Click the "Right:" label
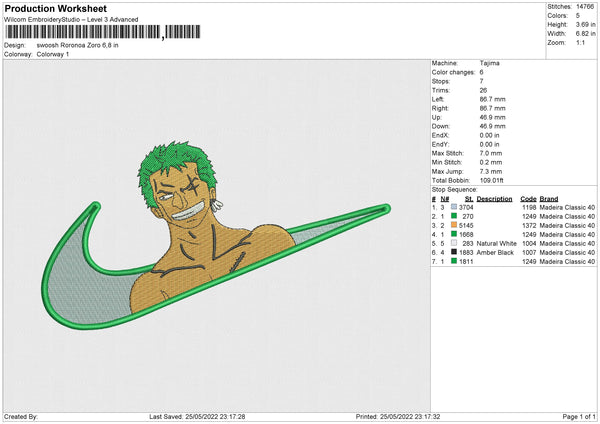600x424 pixels. click(x=440, y=108)
